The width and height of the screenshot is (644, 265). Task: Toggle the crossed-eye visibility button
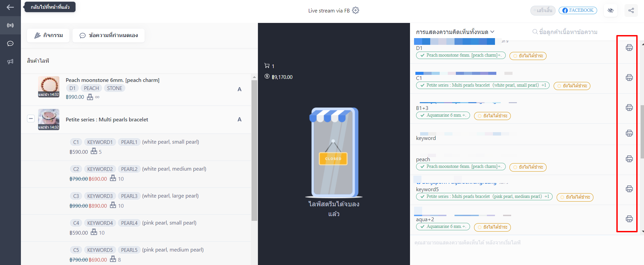[x=611, y=10]
